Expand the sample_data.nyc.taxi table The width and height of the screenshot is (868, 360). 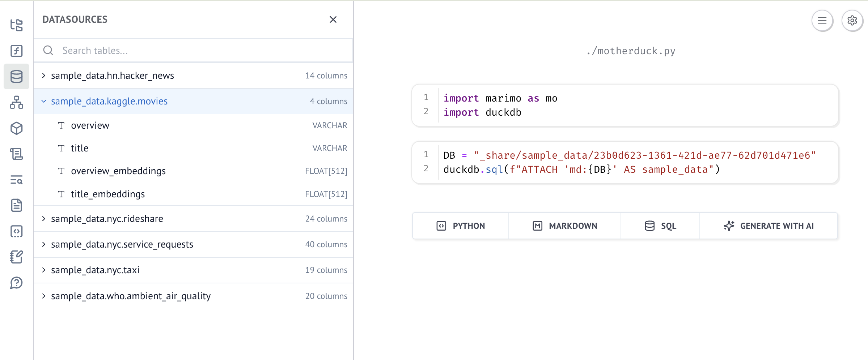click(x=95, y=270)
